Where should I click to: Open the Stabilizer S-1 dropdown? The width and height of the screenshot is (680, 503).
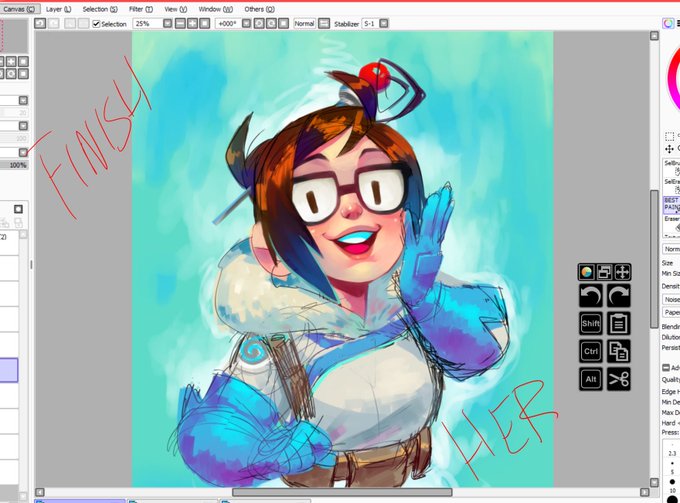384,23
